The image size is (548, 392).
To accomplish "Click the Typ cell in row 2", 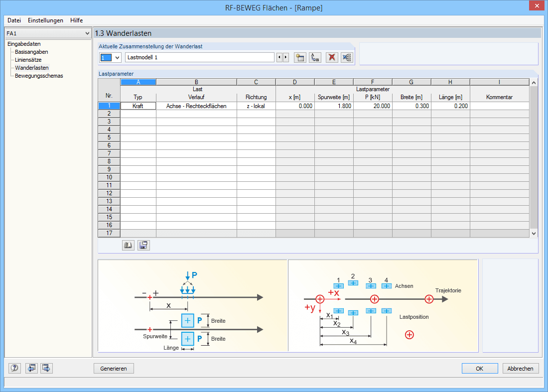I will click(138, 114).
